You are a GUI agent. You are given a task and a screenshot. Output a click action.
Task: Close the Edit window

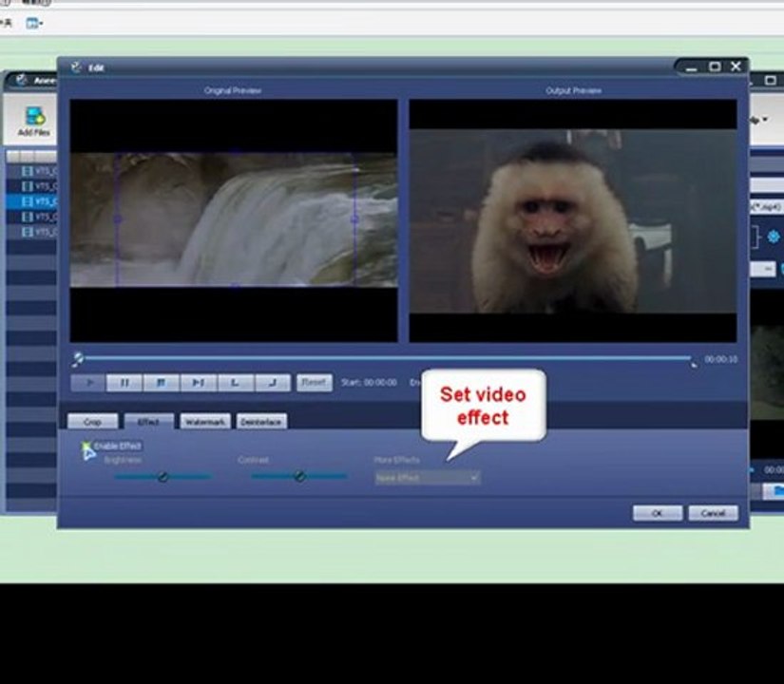point(736,66)
